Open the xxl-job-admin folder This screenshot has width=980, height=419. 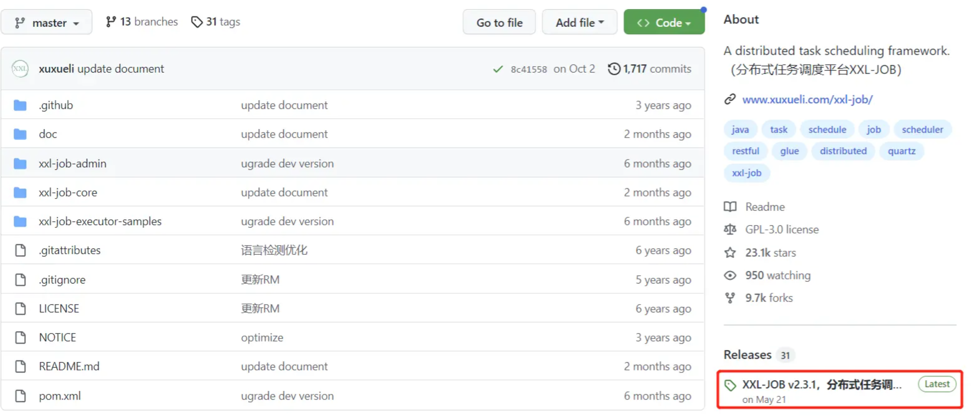tap(72, 163)
